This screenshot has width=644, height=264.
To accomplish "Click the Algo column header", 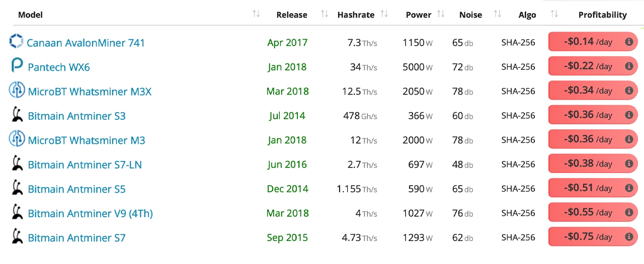I will [x=527, y=15].
